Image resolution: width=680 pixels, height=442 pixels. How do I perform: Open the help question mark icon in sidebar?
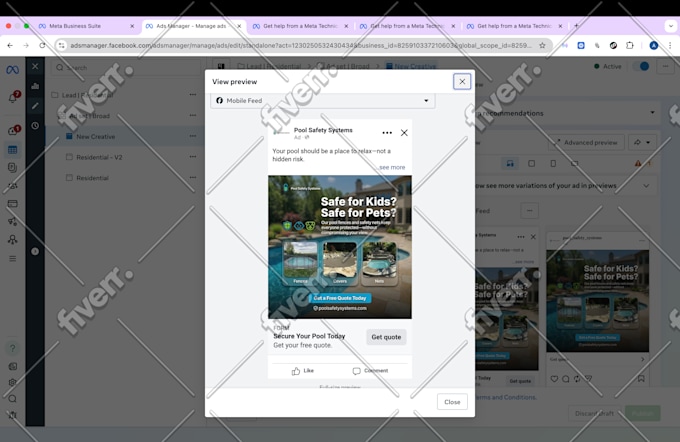[x=13, y=348]
